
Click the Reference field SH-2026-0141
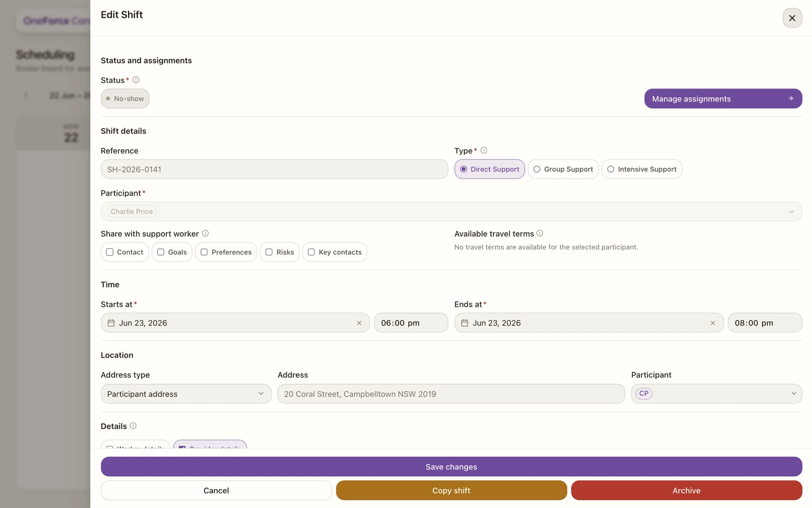click(274, 169)
